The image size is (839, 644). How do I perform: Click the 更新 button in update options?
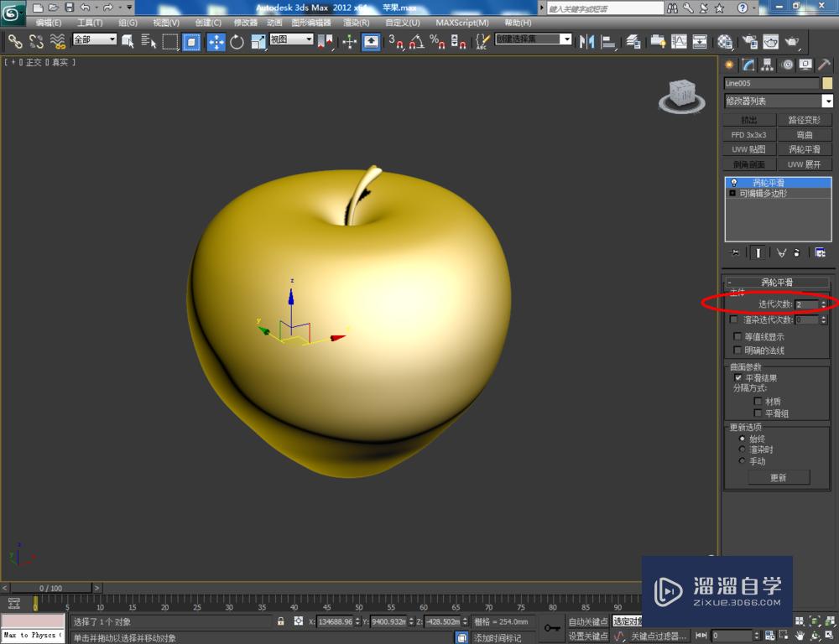pyautogui.click(x=779, y=477)
